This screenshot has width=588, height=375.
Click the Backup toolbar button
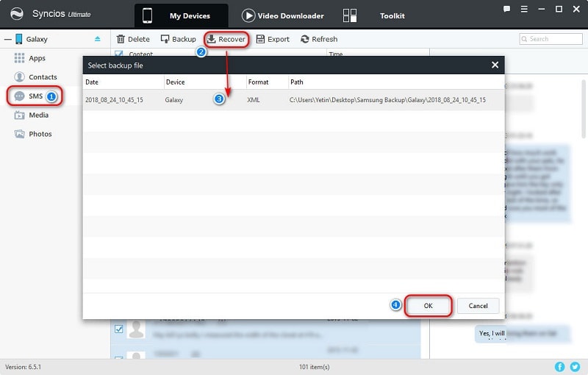(178, 39)
